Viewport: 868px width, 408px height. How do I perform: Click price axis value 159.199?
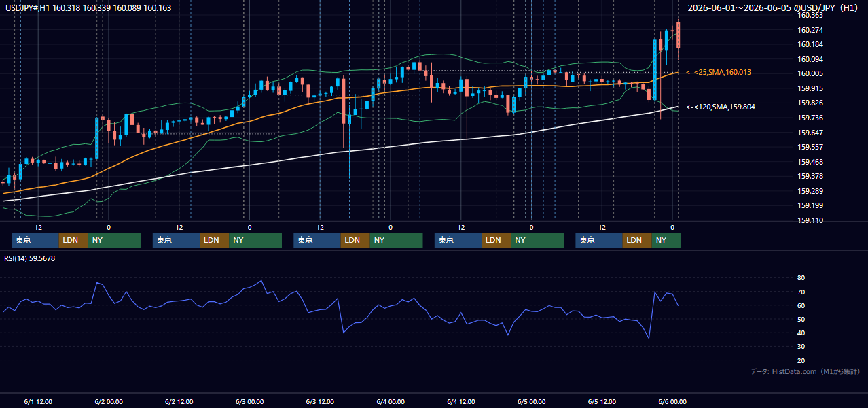point(810,205)
